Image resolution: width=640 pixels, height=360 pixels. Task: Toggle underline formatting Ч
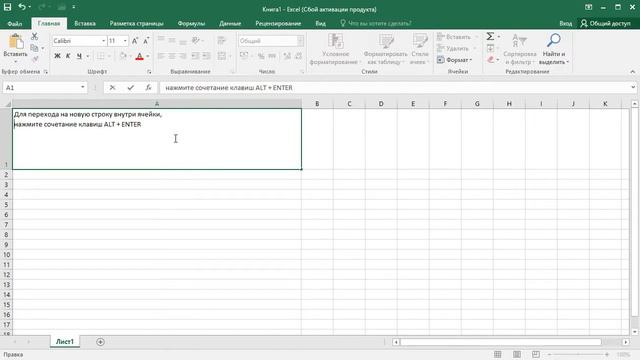pos(79,56)
